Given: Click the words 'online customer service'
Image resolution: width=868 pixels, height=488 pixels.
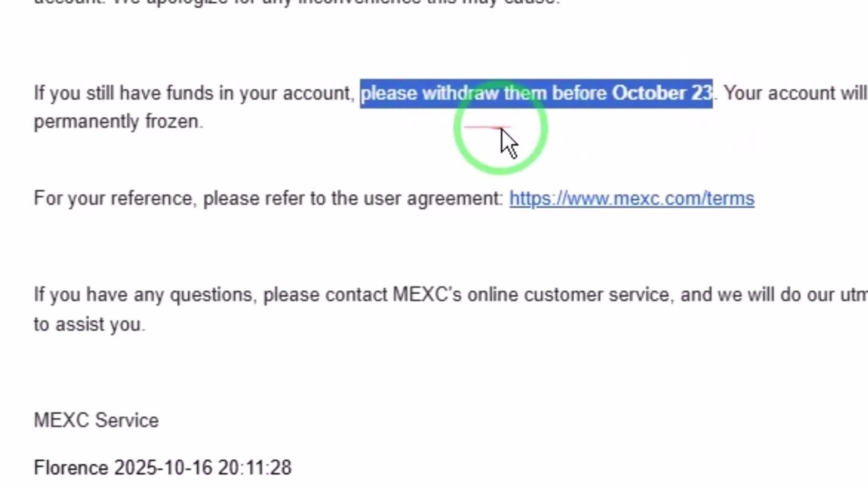Looking at the screenshot, I should pos(568,295).
